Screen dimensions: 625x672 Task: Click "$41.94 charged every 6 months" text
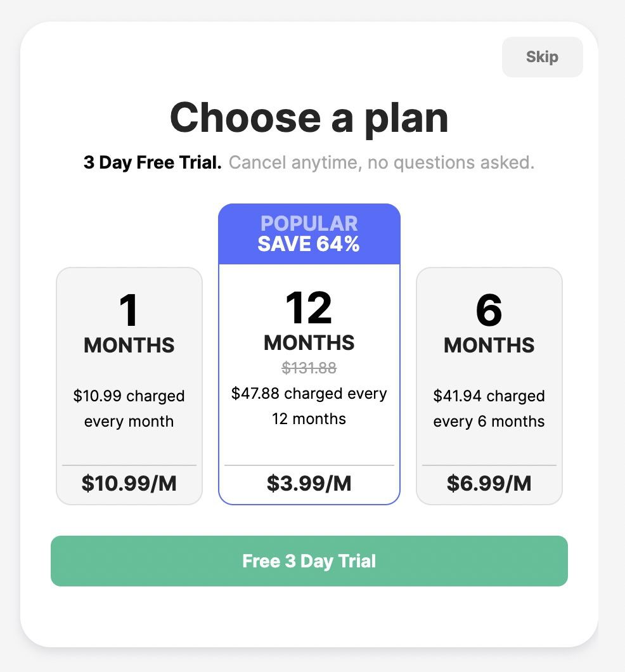(x=489, y=409)
